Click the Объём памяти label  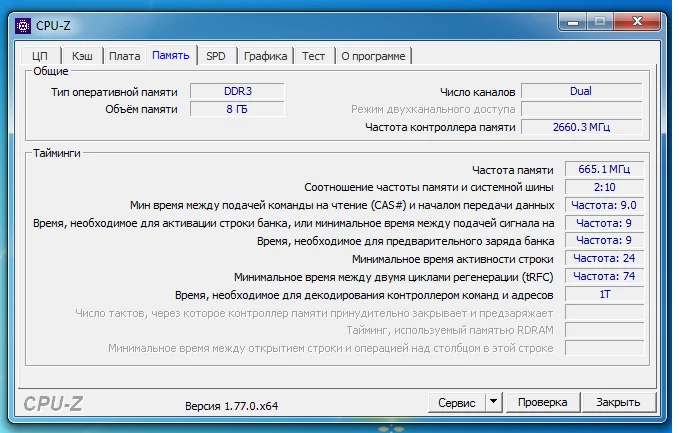(141, 110)
